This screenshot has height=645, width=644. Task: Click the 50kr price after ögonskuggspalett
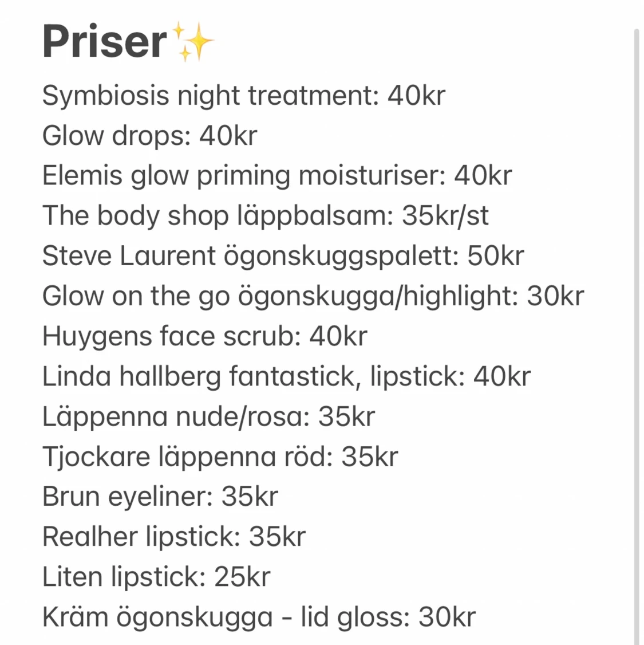tap(496, 255)
